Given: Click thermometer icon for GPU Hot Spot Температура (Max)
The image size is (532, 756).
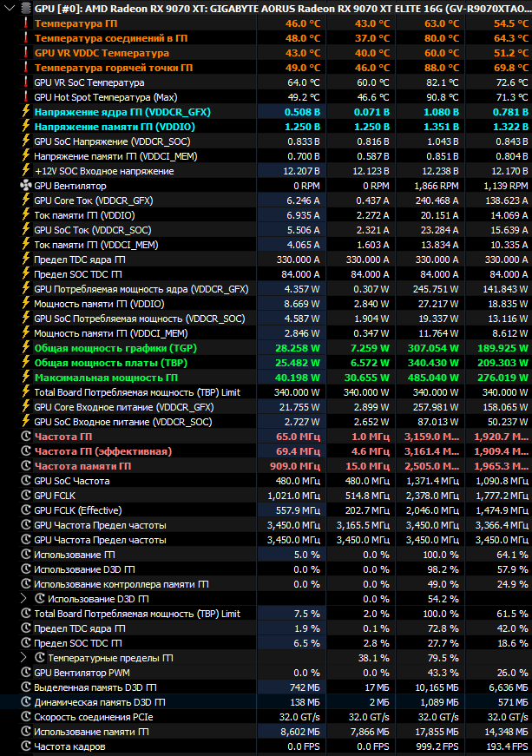Looking at the screenshot, I should pos(26,97).
